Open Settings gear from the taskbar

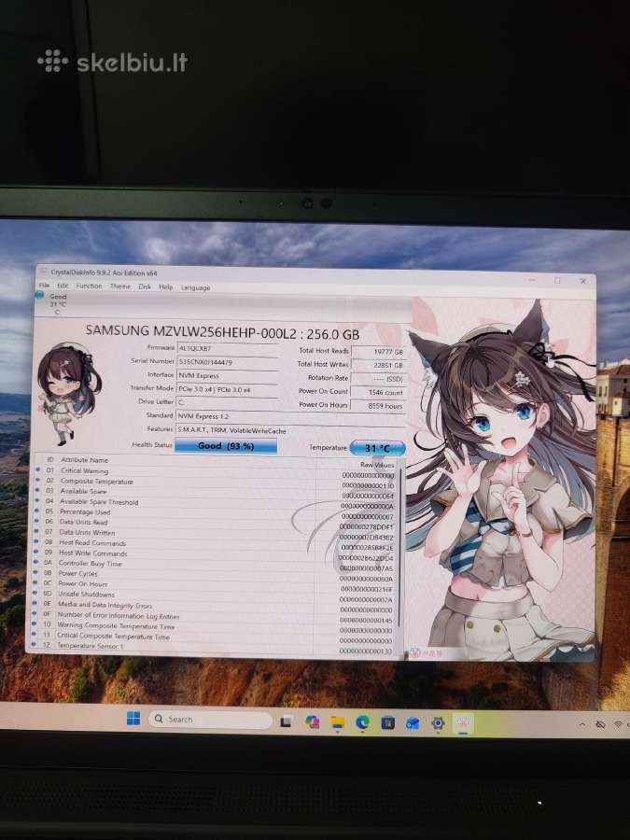[438, 723]
